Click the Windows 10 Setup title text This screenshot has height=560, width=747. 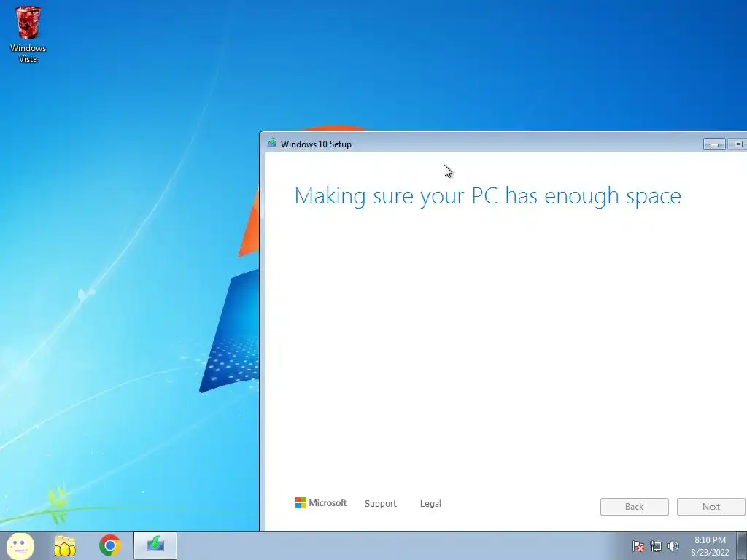[x=316, y=144]
